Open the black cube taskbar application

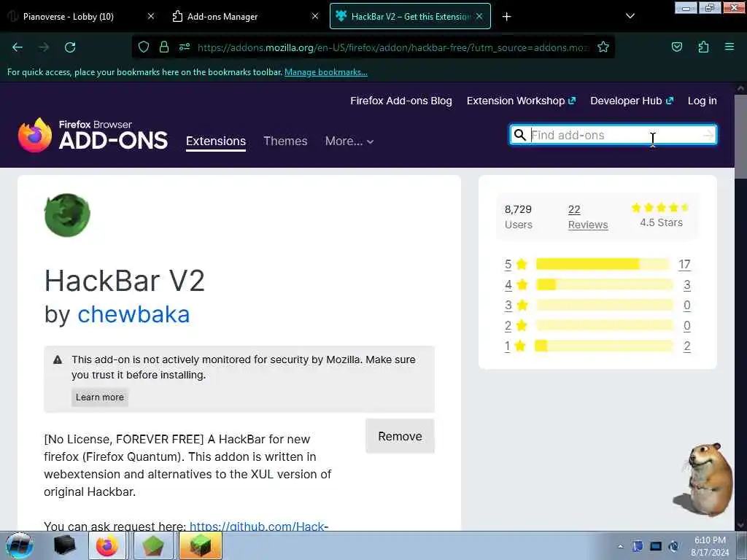[x=64, y=545]
